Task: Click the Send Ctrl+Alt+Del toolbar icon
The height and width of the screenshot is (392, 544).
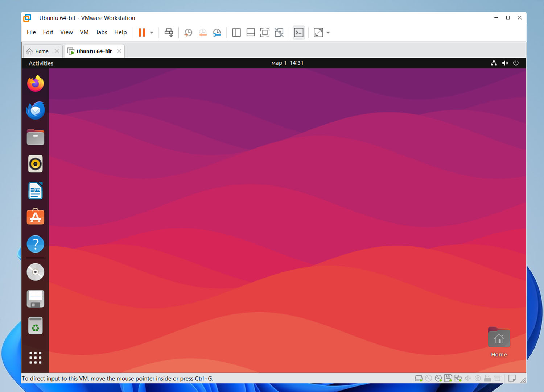Action: (x=169, y=33)
